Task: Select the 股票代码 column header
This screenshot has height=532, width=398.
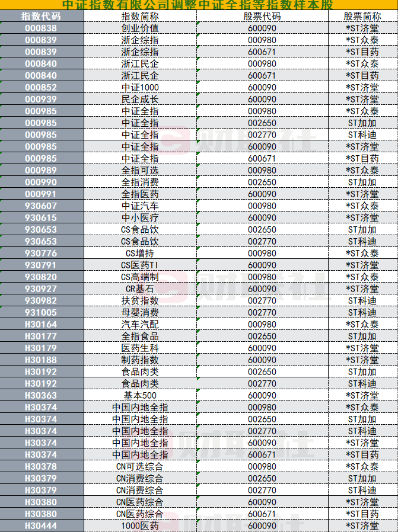Action: [262, 16]
